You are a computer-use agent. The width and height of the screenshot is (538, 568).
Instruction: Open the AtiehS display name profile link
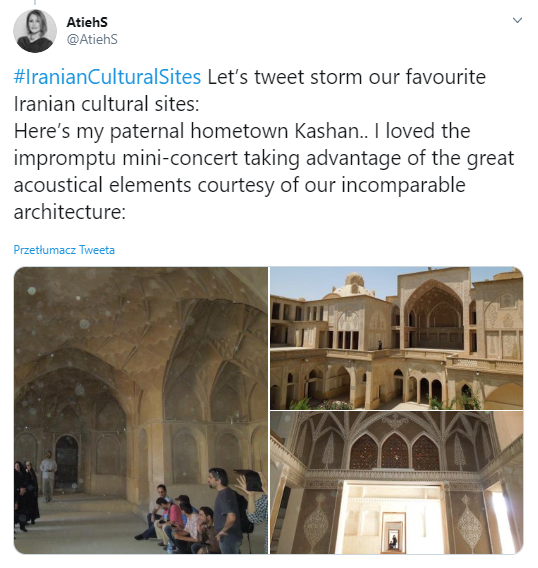point(87,22)
